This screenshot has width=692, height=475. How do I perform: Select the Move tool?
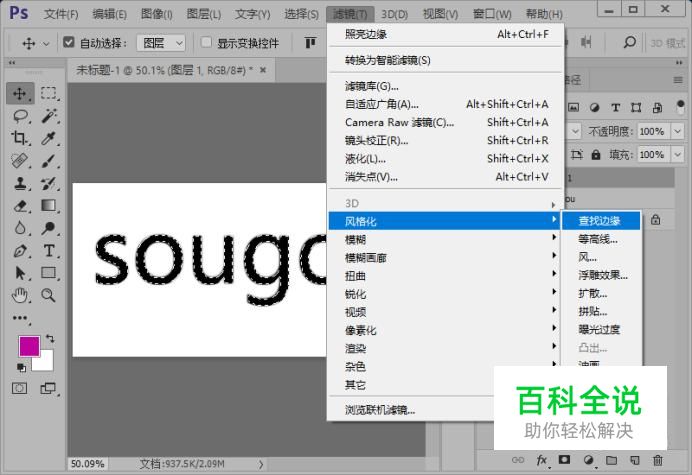pos(20,94)
